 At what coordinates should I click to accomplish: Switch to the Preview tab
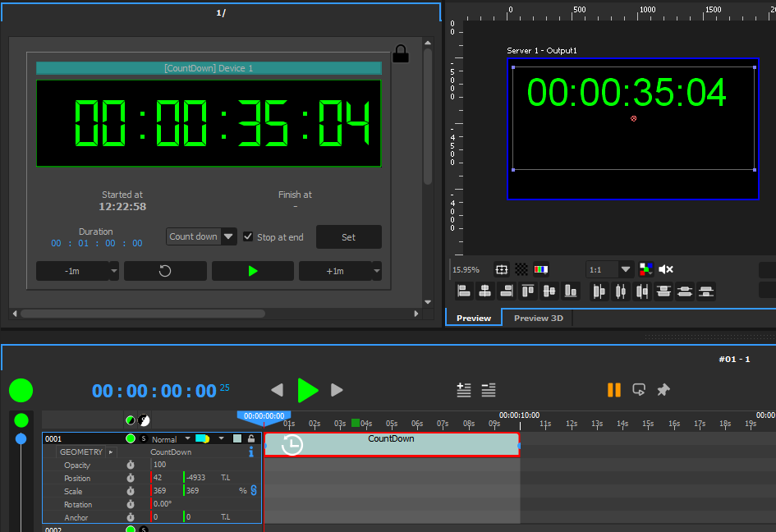tap(474, 318)
